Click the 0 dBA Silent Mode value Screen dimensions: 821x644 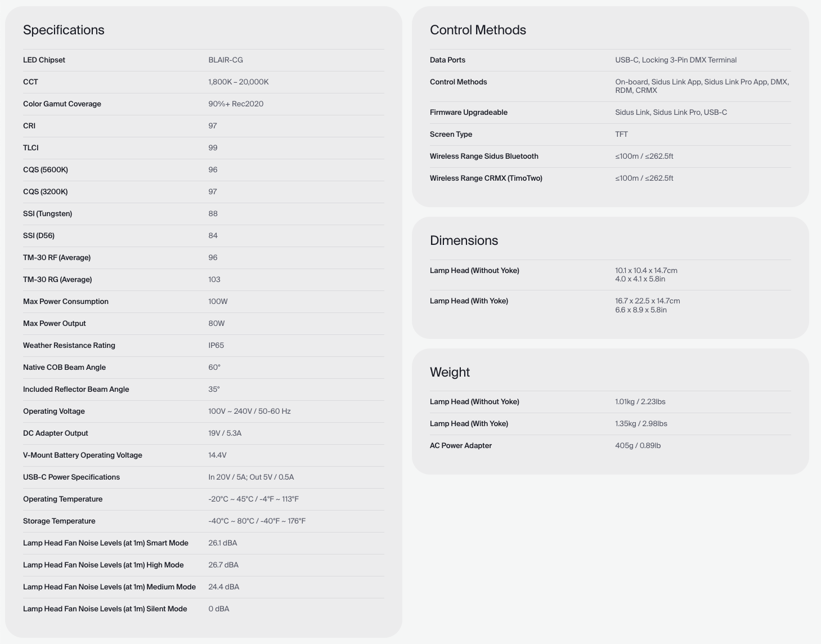click(x=219, y=609)
